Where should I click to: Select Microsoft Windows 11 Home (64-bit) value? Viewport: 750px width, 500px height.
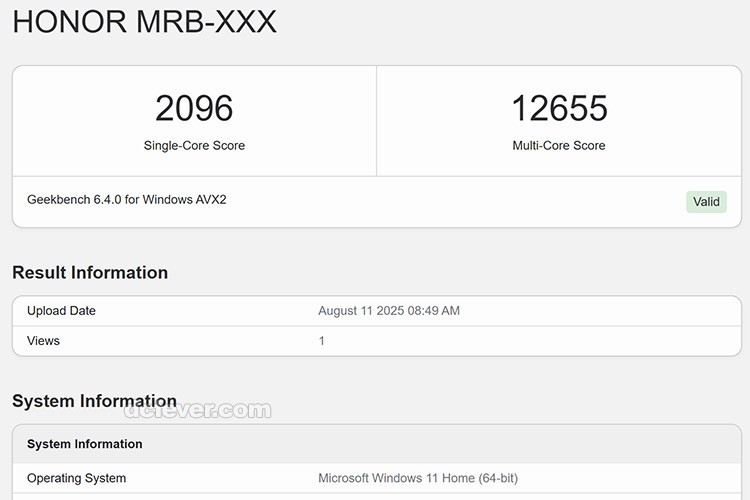click(418, 478)
